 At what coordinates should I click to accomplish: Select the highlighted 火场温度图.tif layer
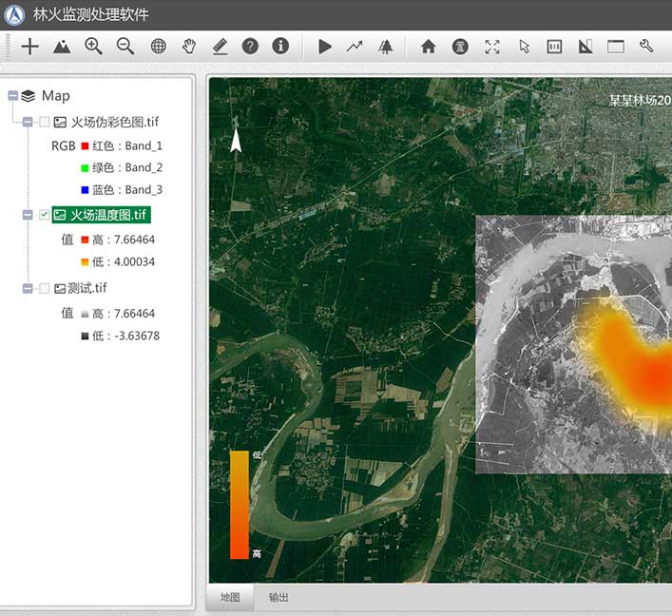tap(101, 215)
